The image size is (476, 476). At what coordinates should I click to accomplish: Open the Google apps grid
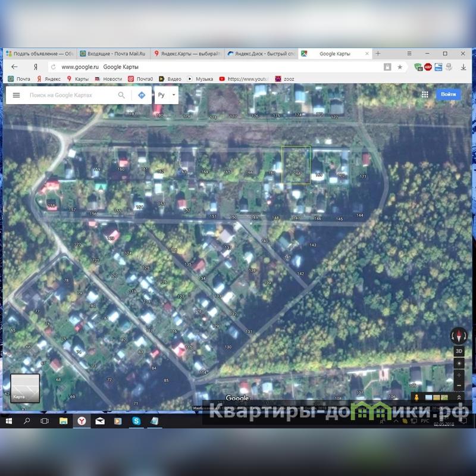425,95
